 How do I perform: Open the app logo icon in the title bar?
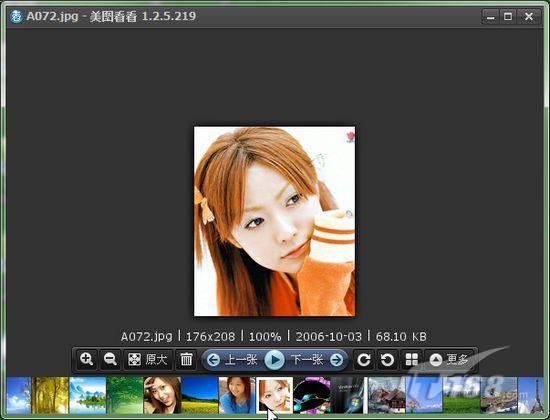[16, 16]
